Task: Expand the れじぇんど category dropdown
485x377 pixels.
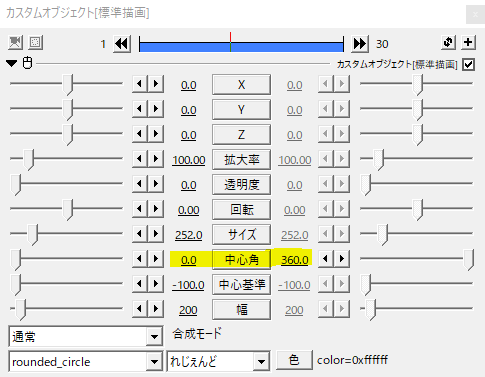Action: coord(261,362)
